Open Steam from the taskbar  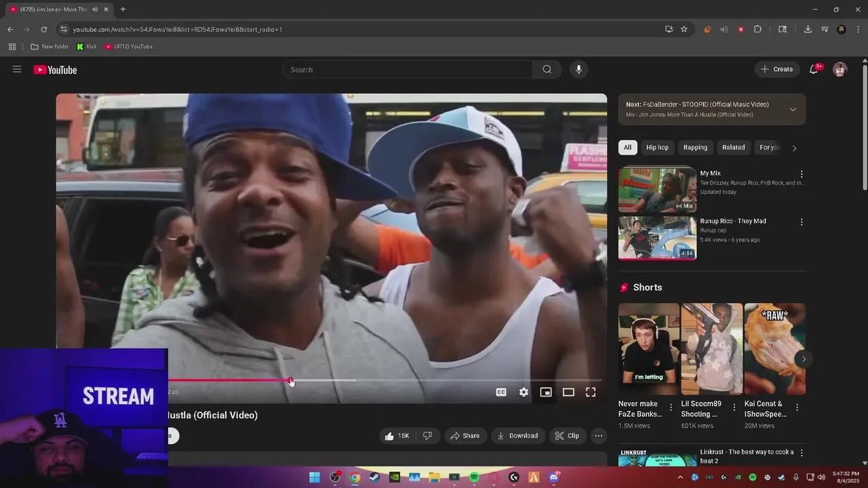coord(374,477)
